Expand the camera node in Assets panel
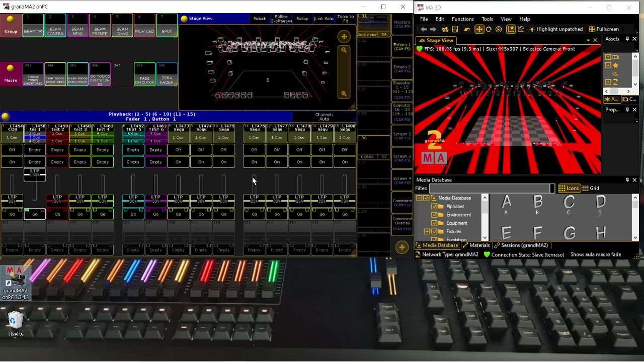 point(608,57)
